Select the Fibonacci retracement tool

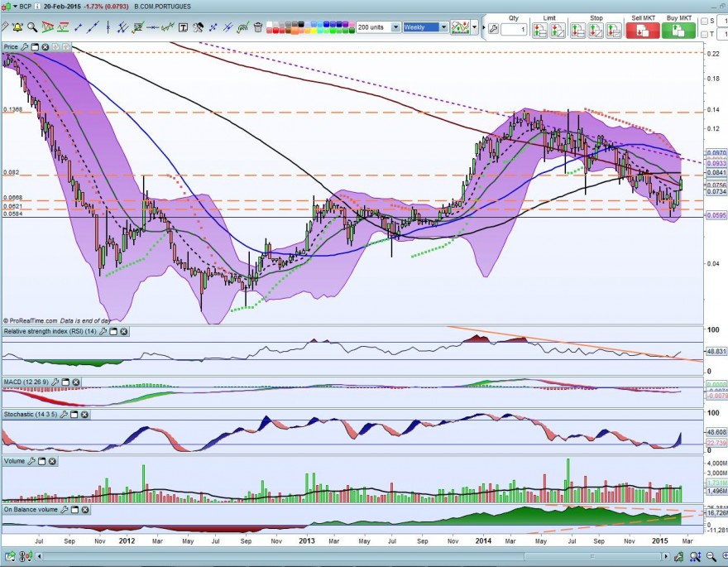138,27
